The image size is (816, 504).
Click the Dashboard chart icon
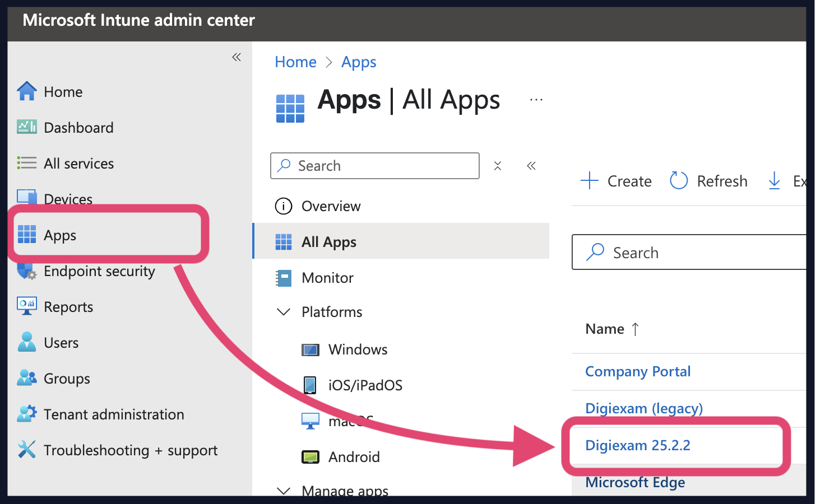[27, 127]
